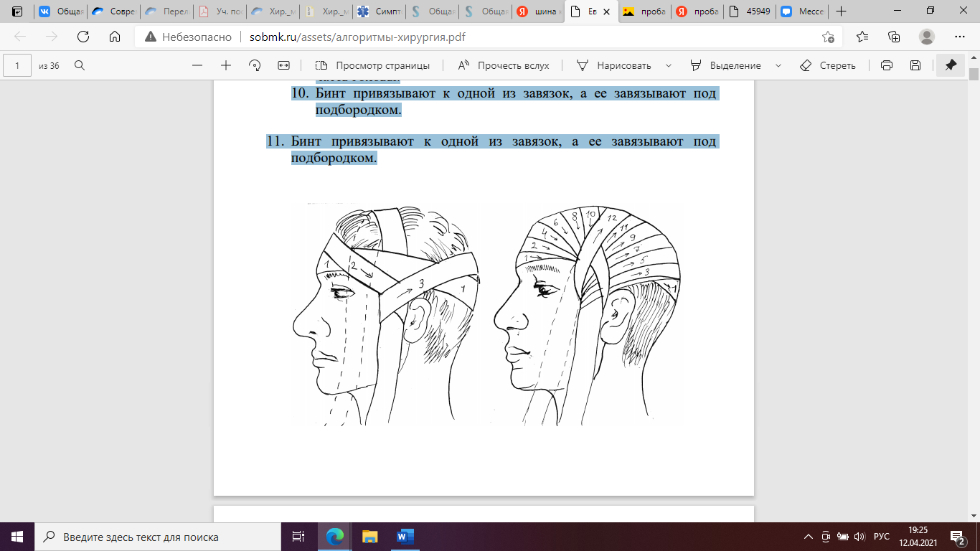This screenshot has width=980, height=551.
Task: Print the PDF document
Action: tap(887, 65)
